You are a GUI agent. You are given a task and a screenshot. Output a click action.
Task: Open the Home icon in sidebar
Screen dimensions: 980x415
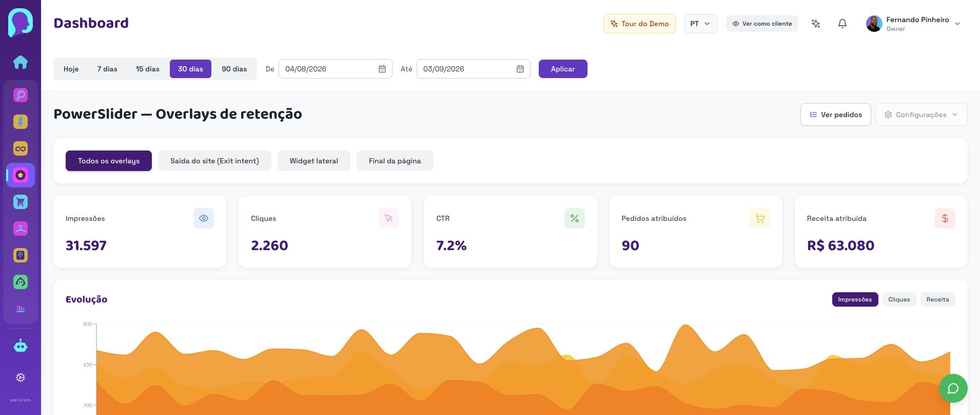21,62
